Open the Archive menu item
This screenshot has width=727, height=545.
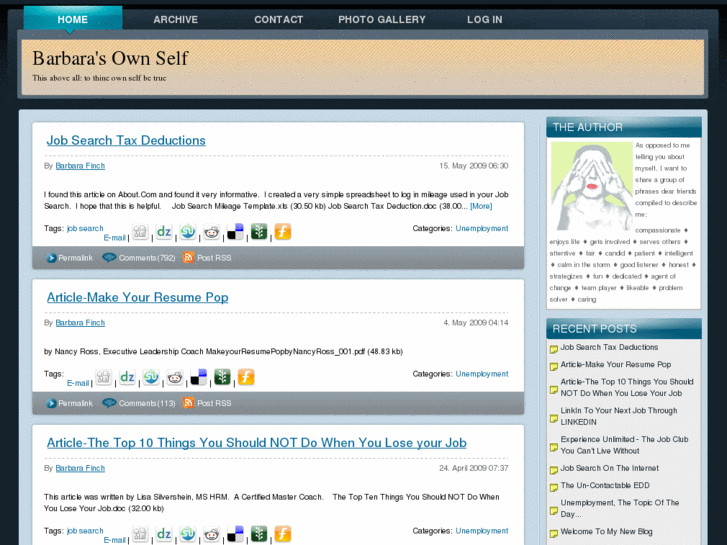pos(176,19)
